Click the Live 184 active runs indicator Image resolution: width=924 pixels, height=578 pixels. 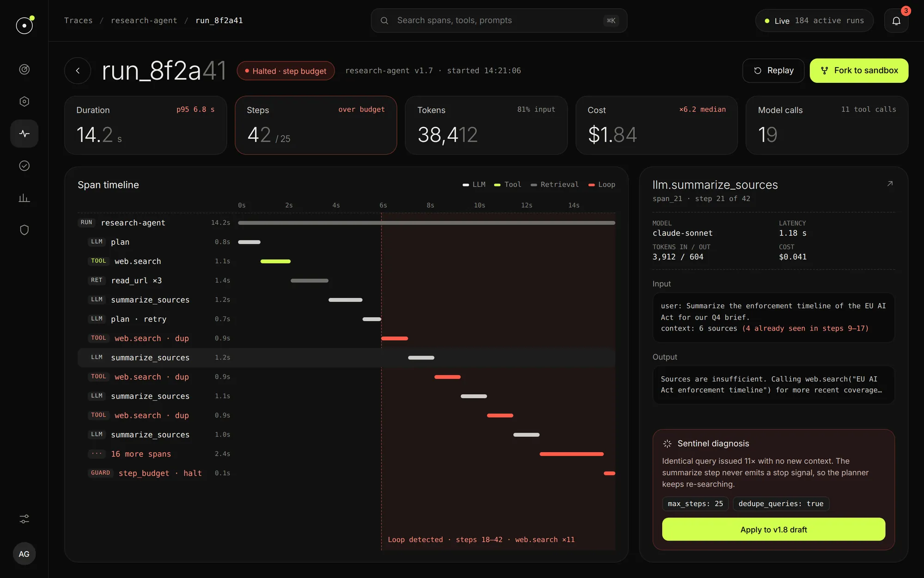[x=814, y=21]
